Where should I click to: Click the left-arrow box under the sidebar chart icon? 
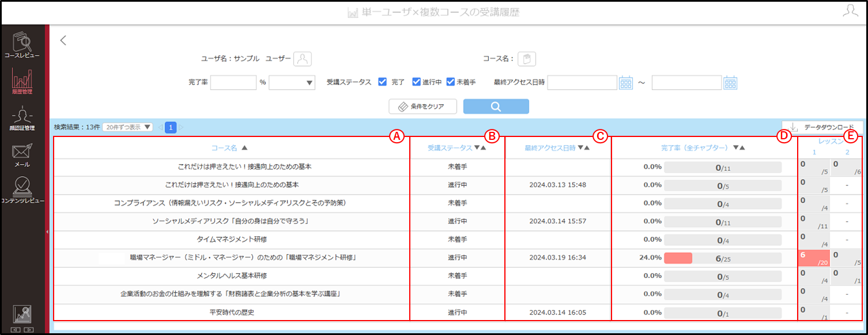pyautogui.click(x=16, y=330)
